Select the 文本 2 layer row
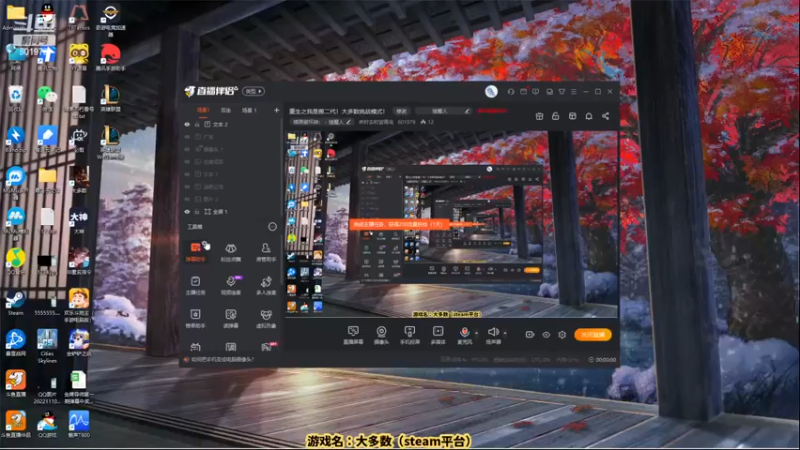 click(x=231, y=124)
